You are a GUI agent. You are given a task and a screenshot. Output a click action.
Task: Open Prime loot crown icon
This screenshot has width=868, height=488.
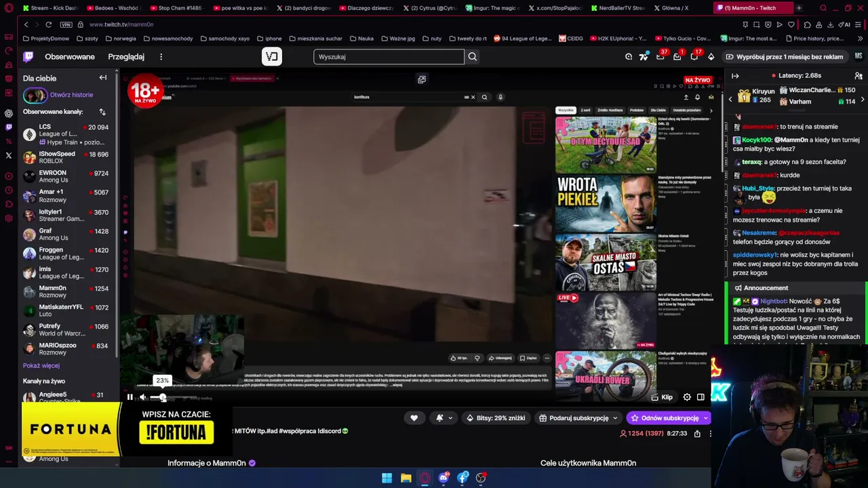point(629,57)
